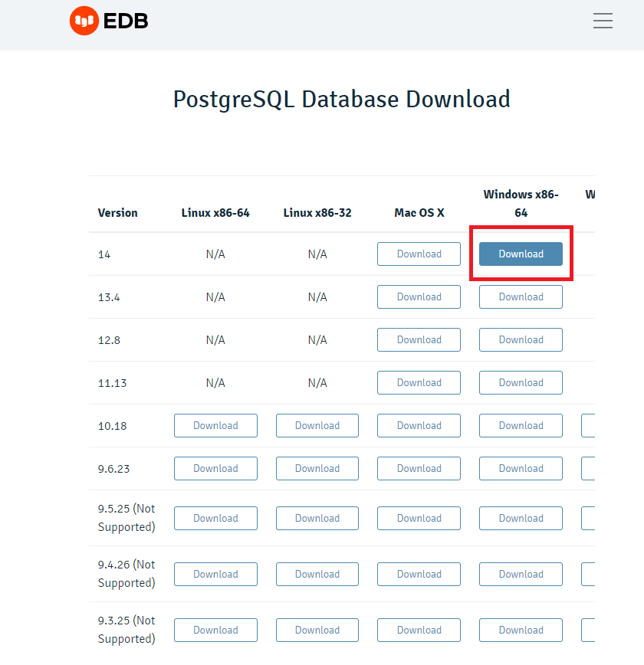This screenshot has width=644, height=665.
Task: Select the version '12.8' cell
Action: [x=109, y=340]
